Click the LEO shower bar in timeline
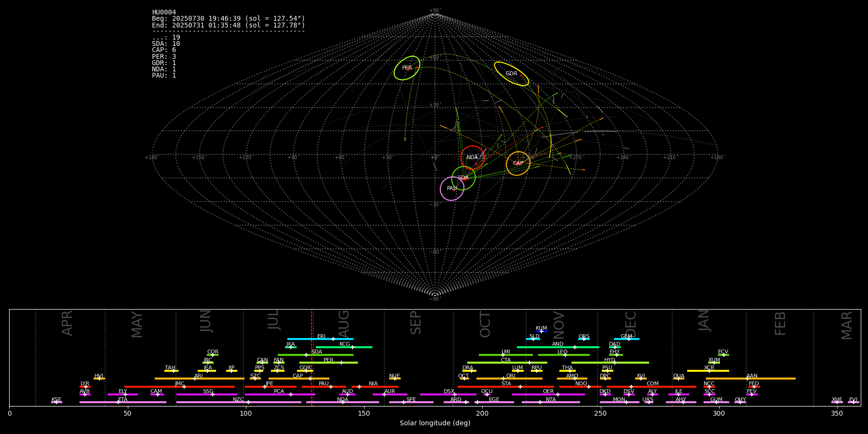This screenshot has height=434, width=868. 564,355
